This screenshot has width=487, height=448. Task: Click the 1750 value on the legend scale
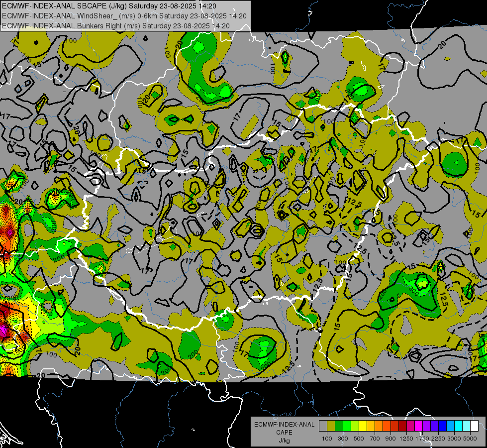(x=422, y=439)
